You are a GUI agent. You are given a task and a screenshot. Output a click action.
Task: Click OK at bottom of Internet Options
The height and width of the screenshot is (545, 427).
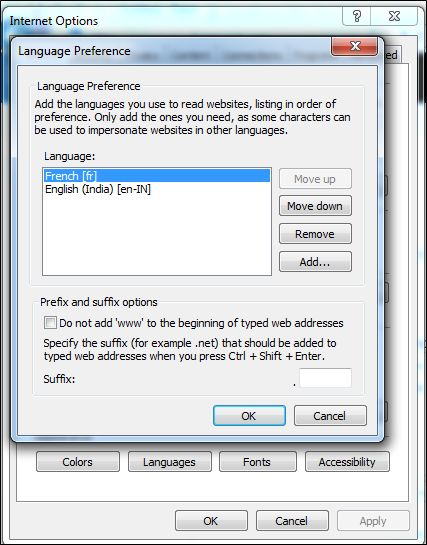(211, 521)
